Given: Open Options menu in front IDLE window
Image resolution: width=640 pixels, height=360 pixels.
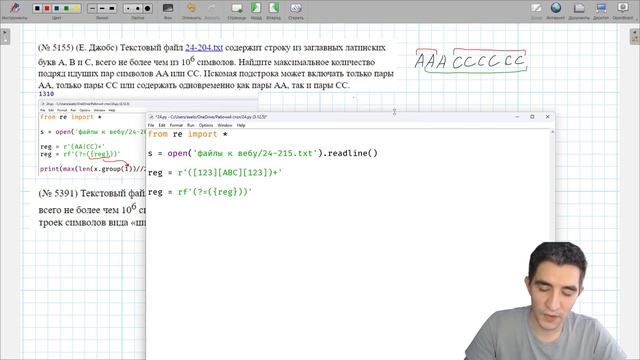Looking at the screenshot, I should coord(206,125).
